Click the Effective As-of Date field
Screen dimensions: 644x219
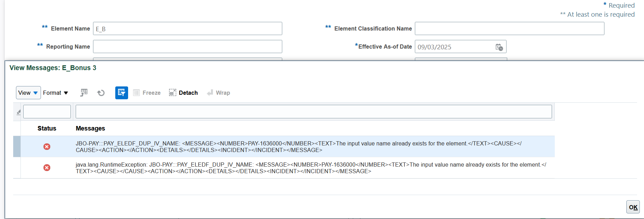(x=454, y=47)
